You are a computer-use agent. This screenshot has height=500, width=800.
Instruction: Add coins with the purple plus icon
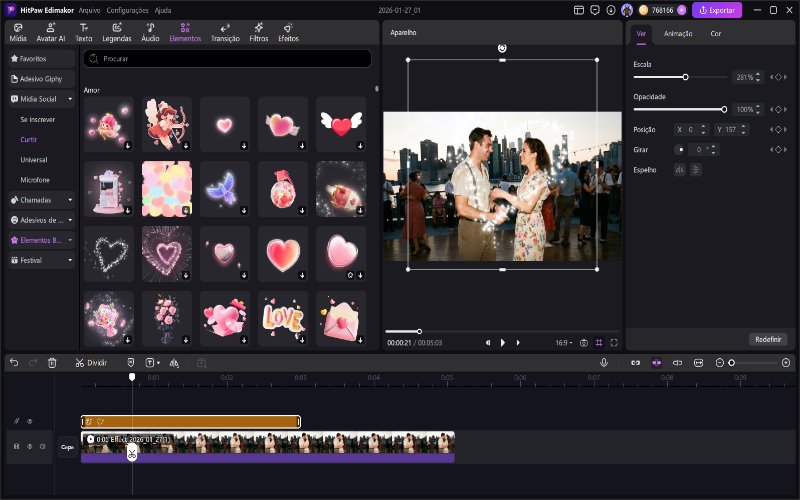(682, 10)
